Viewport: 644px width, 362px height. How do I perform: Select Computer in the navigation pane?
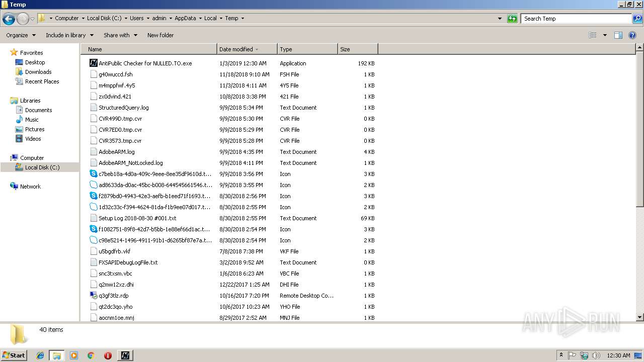[32, 158]
